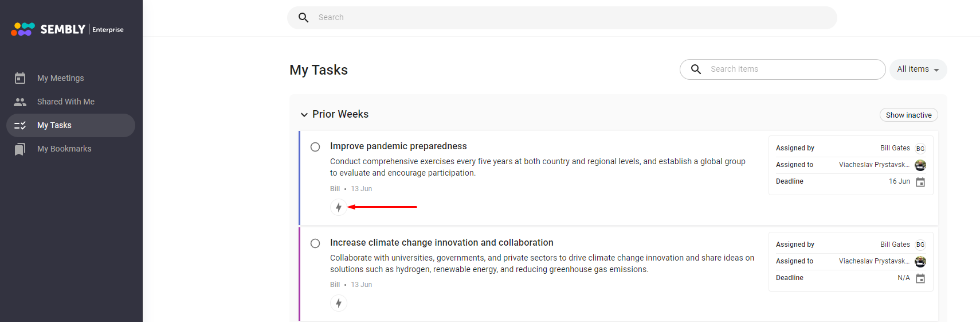980x322 pixels.
Task: Open deadline calendar icon for 16 Jun
Action: click(x=920, y=182)
